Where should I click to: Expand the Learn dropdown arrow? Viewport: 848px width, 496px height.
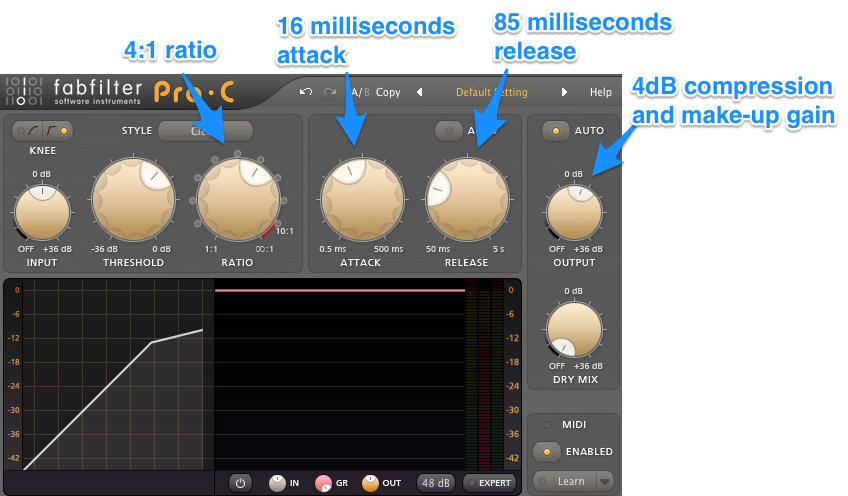[605, 481]
